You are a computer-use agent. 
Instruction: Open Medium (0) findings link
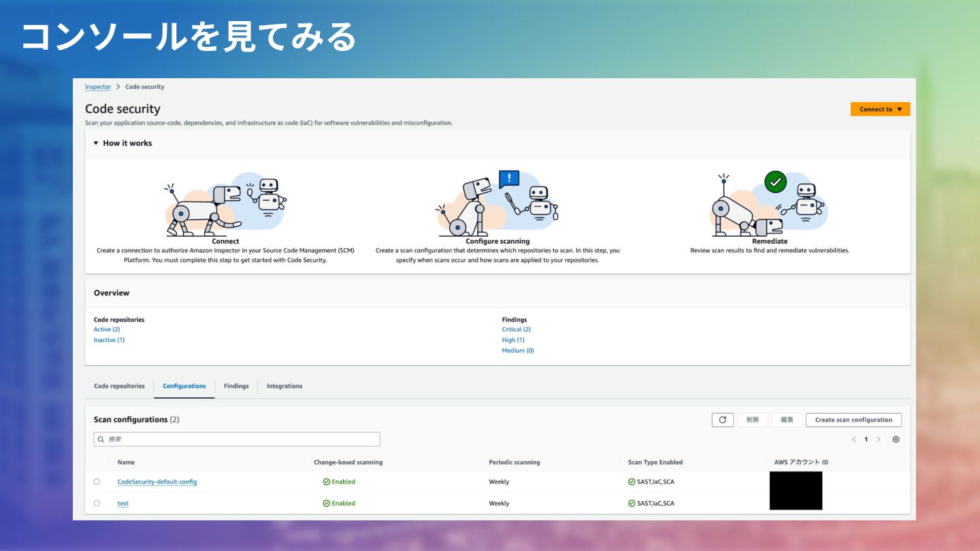point(518,351)
